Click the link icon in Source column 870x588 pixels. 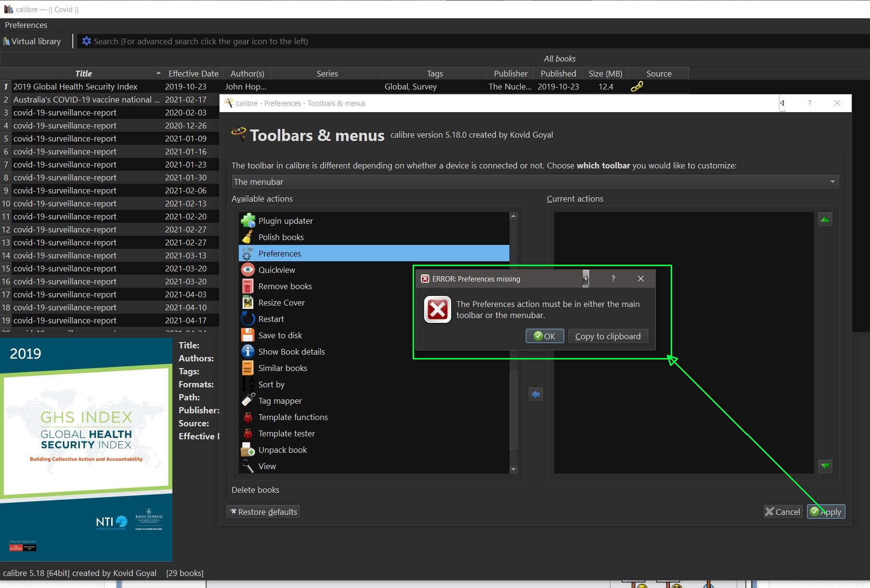point(636,87)
